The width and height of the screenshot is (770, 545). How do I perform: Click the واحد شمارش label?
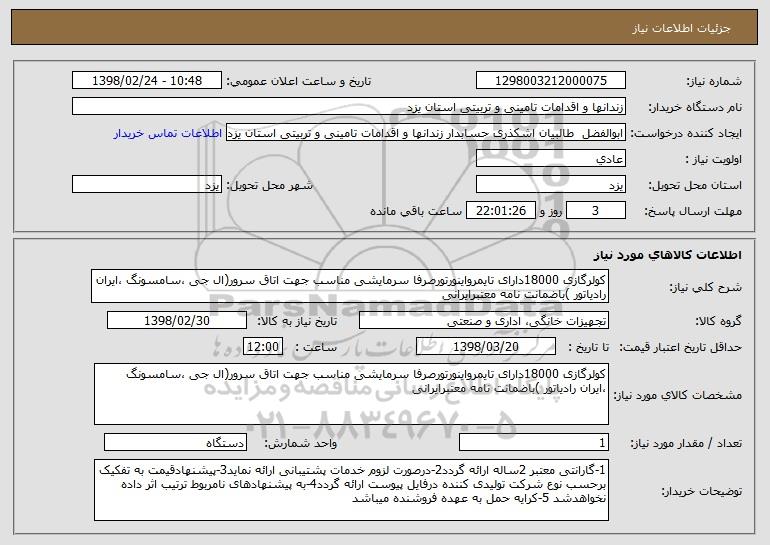pos(301,444)
